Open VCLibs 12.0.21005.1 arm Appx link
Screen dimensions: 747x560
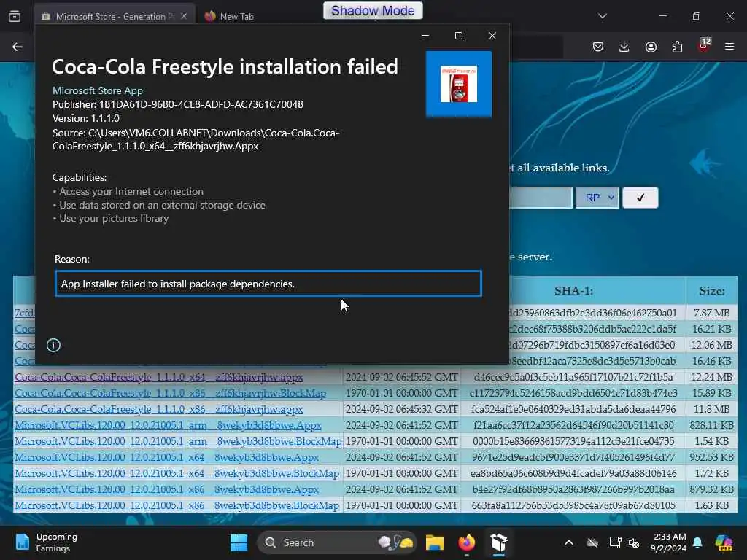tap(168, 425)
